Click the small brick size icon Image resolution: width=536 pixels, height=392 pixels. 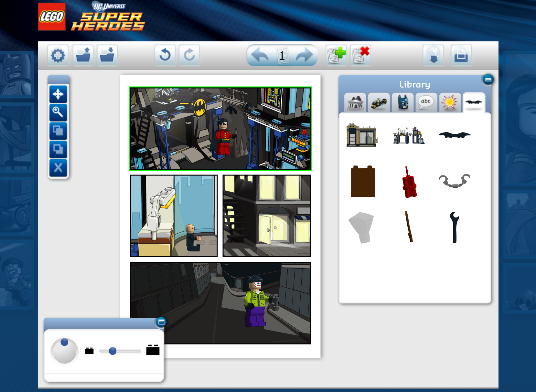(89, 351)
